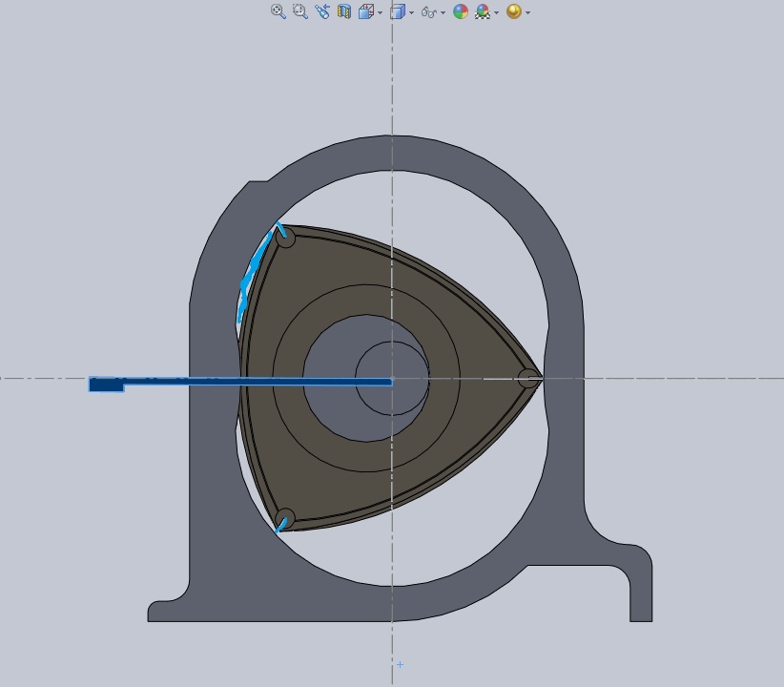The height and width of the screenshot is (687, 784).
Task: Open the View Settings dropdown arrow
Action: click(527, 13)
